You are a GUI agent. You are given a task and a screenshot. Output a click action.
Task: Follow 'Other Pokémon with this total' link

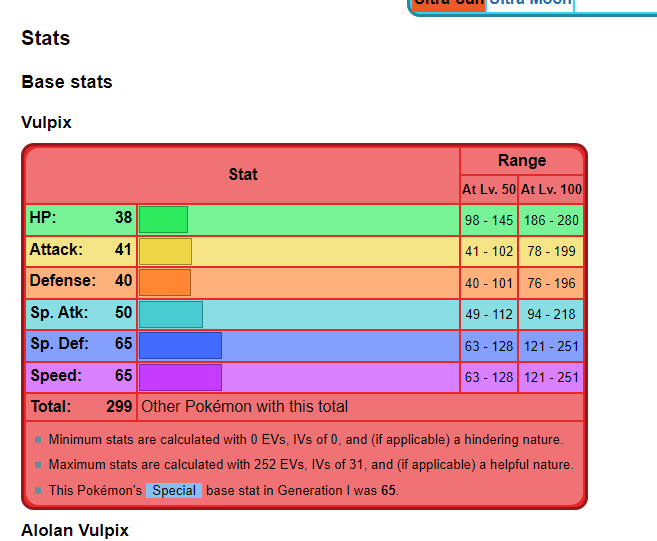pos(245,406)
